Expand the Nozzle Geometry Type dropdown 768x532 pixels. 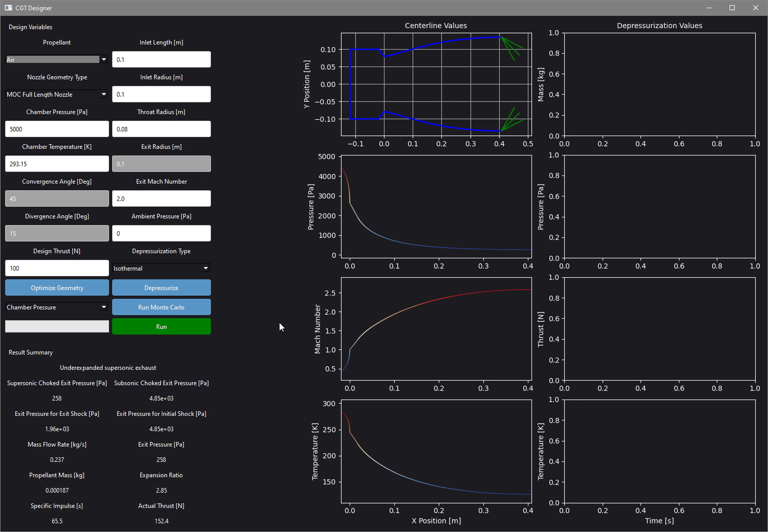pos(56,94)
